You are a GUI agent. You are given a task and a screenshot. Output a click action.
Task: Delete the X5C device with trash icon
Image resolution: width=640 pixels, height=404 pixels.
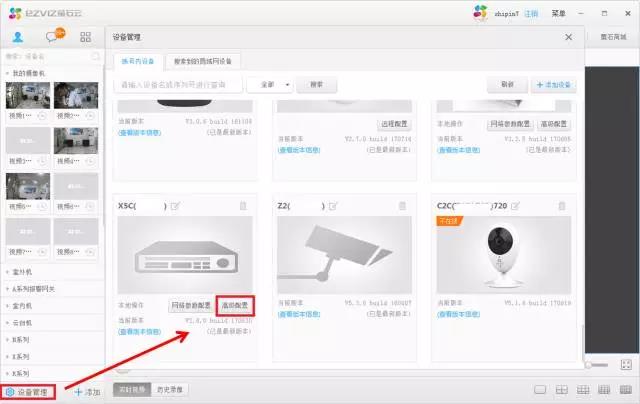[x=242, y=206]
